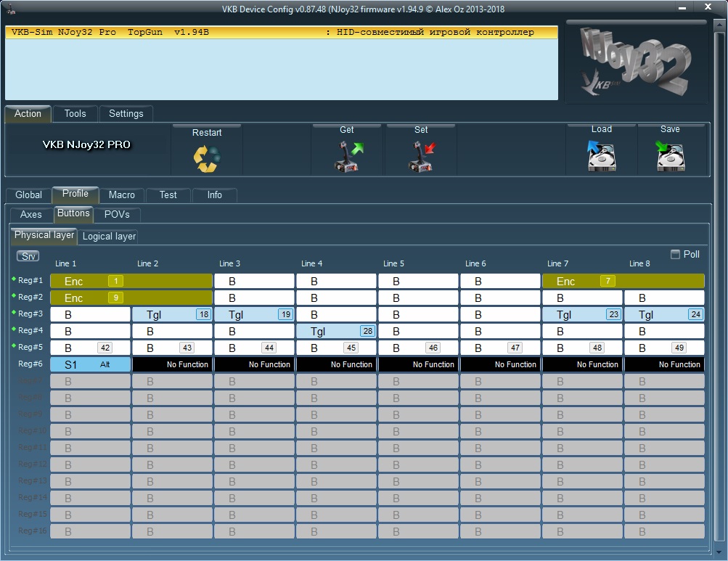Click the Get joystick green arrow icon
This screenshot has width=728, height=561.
click(347, 157)
